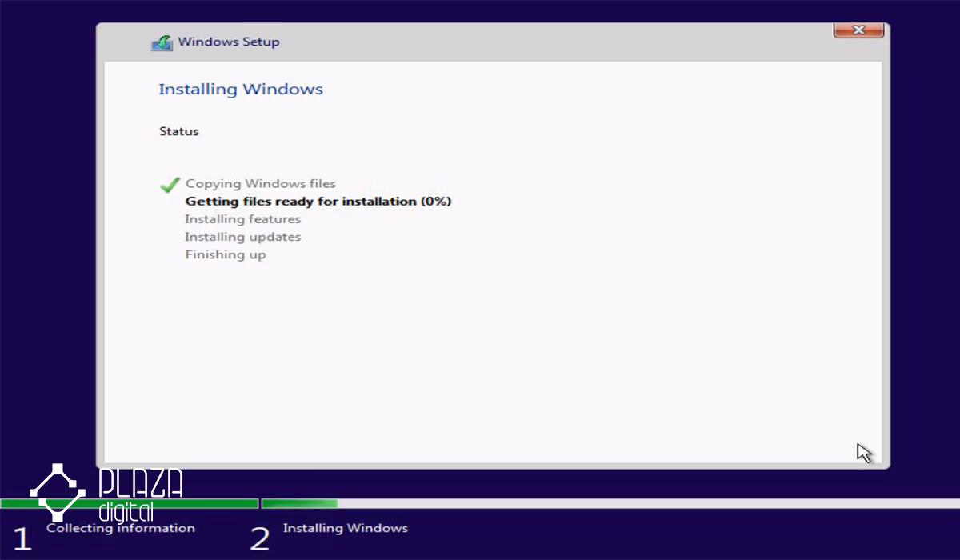The width and height of the screenshot is (960, 560).
Task: Click the 'Collecting information' step label
Action: [x=121, y=528]
